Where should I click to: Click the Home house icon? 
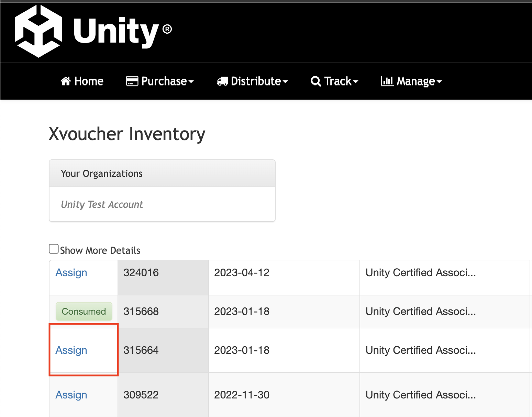pyautogui.click(x=65, y=81)
